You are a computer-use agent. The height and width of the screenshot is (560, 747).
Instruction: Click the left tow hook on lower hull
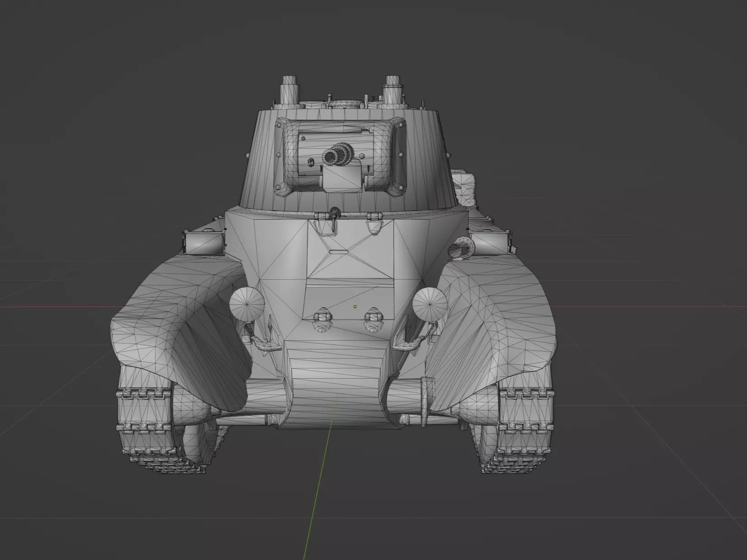coord(322,319)
